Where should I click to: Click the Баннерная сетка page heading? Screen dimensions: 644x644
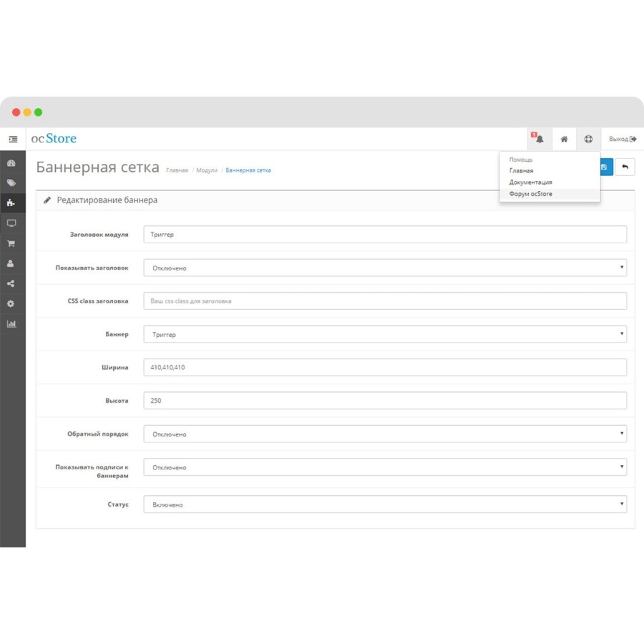(98, 167)
